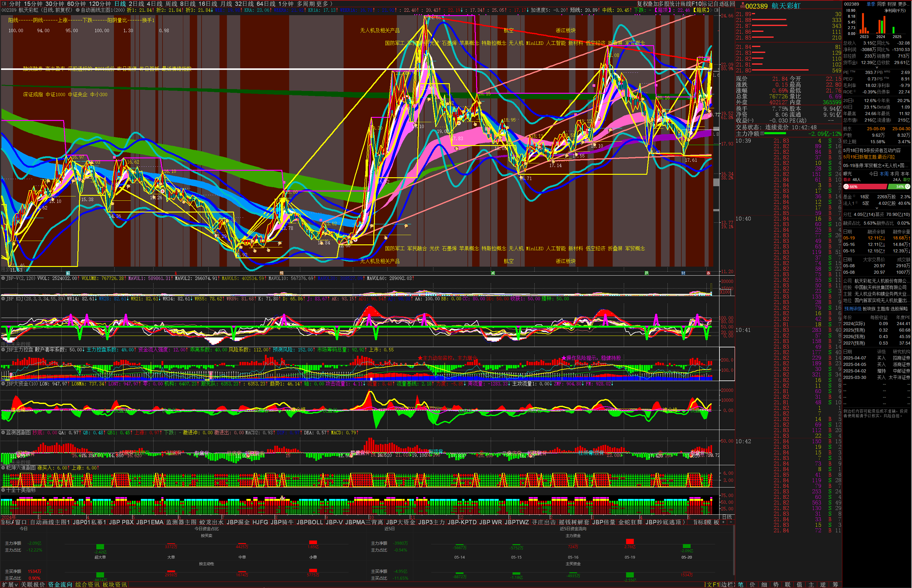Toggle the side panel icon at chart top-right

(717, 10)
